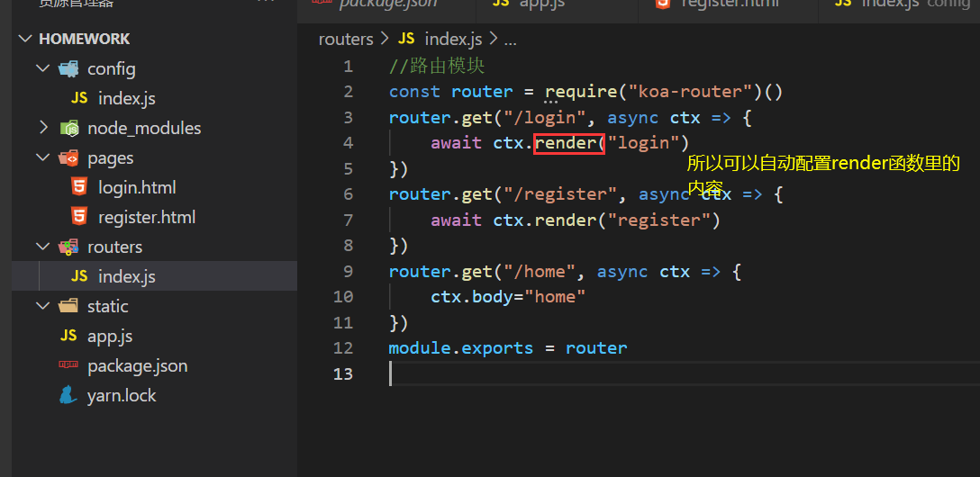The image size is (980, 477).
Task: Collapse the pages folder chevron
Action: (x=42, y=158)
